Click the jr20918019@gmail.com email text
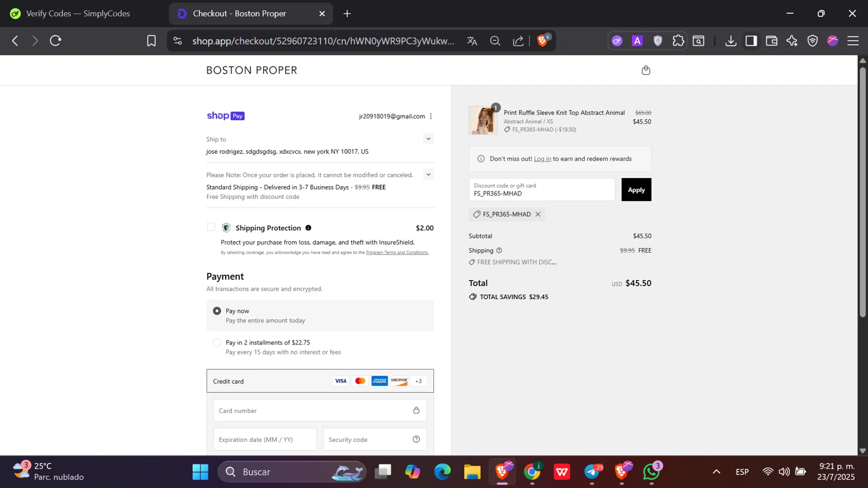The width and height of the screenshot is (868, 488). [392, 116]
